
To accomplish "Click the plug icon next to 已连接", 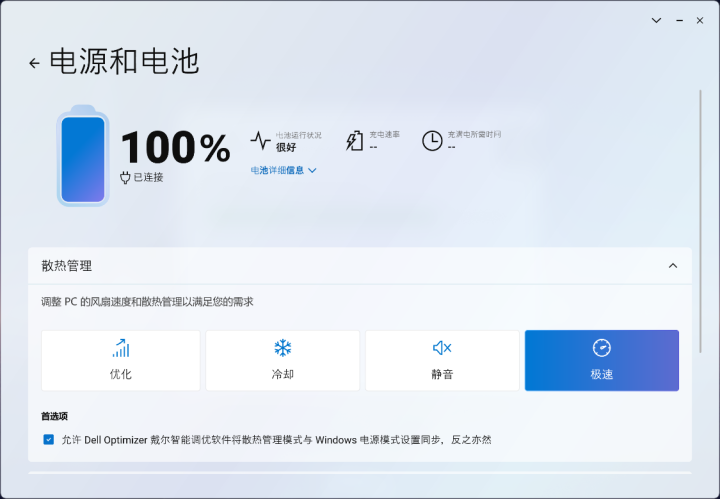I will (x=125, y=177).
